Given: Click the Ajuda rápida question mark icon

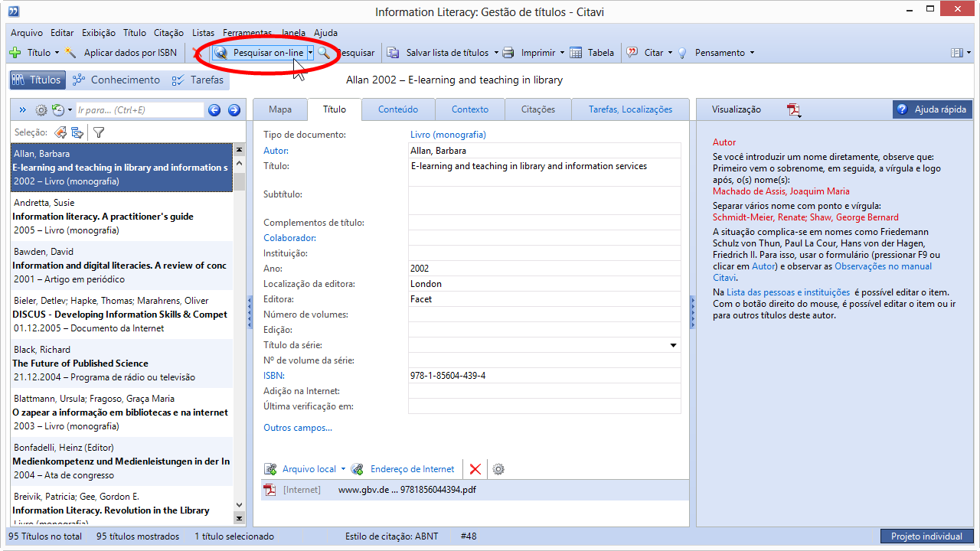Looking at the screenshot, I should tap(902, 109).
